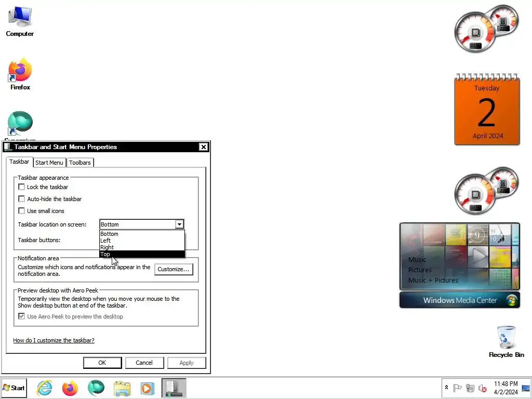Open Windows Media Player in taskbar

148,388
